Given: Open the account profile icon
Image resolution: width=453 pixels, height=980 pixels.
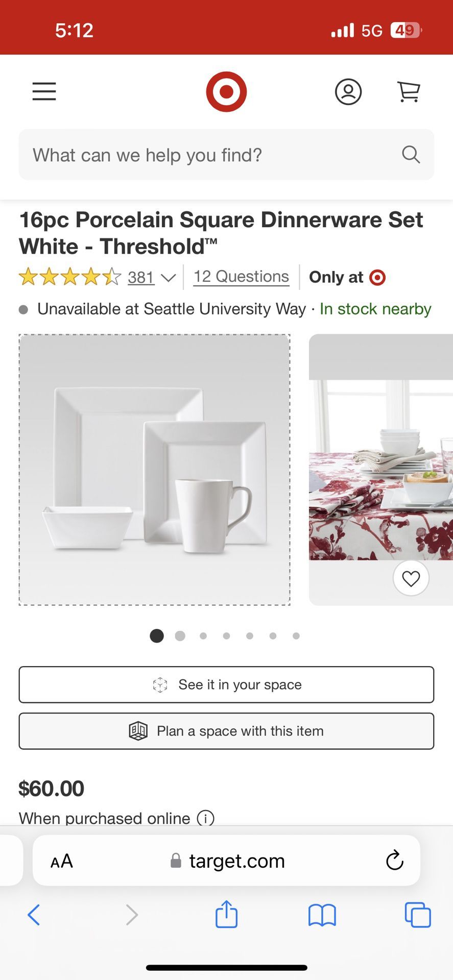Looking at the screenshot, I should point(348,92).
